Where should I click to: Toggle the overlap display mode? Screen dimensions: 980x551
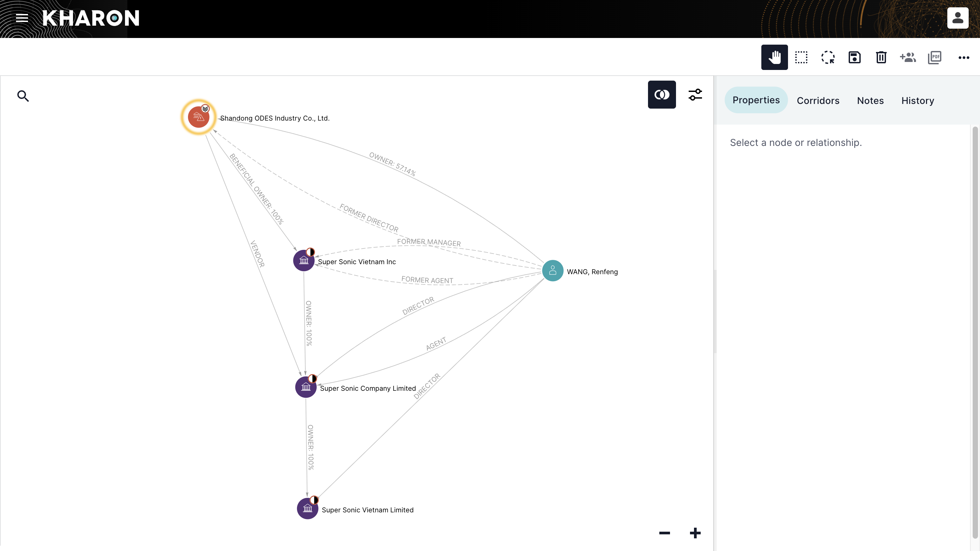(662, 94)
